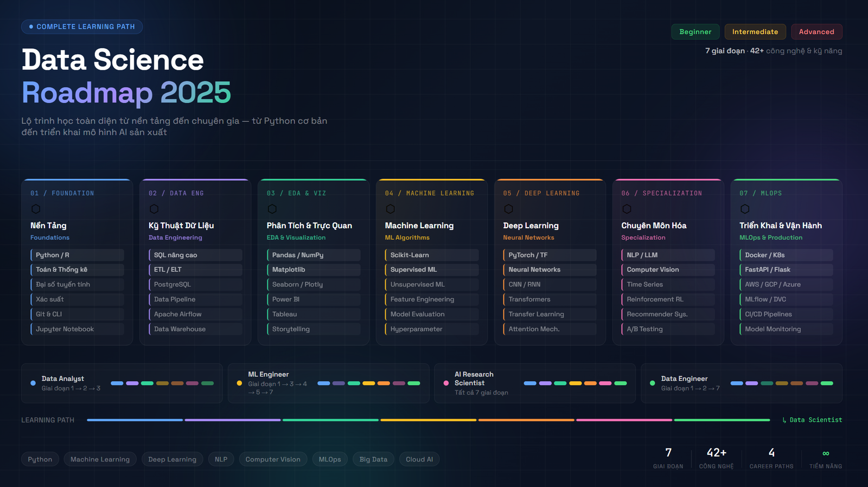Click the infinity symbol above Tiềm Năng
Image resolution: width=868 pixels, height=487 pixels.
[x=826, y=453]
